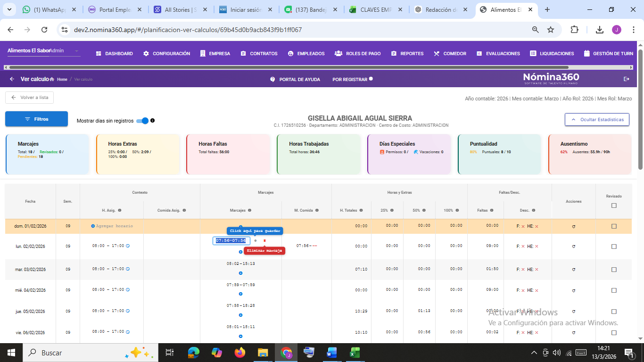Click the info icon beside M. Comida header

(317, 210)
